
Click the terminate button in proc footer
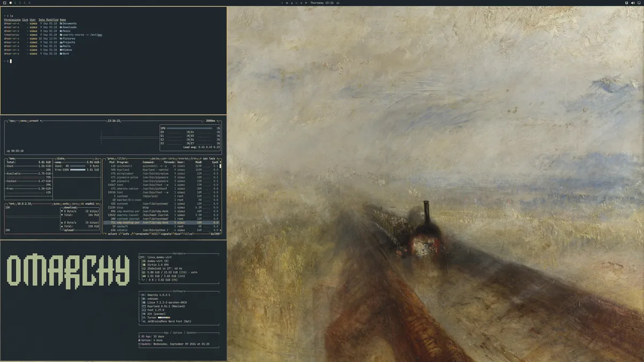(x=142, y=234)
